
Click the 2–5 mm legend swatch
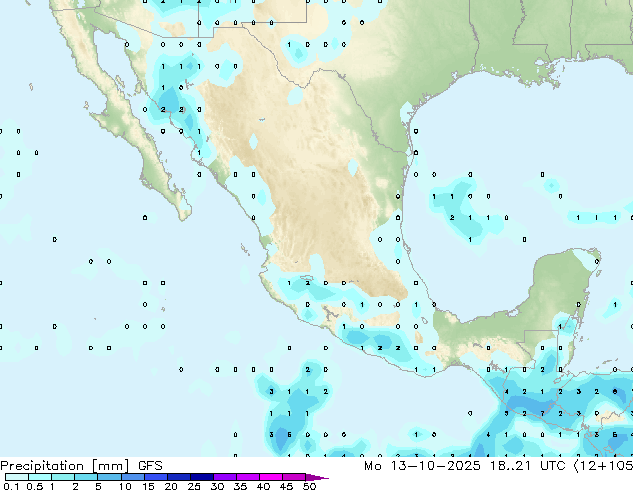point(86,477)
